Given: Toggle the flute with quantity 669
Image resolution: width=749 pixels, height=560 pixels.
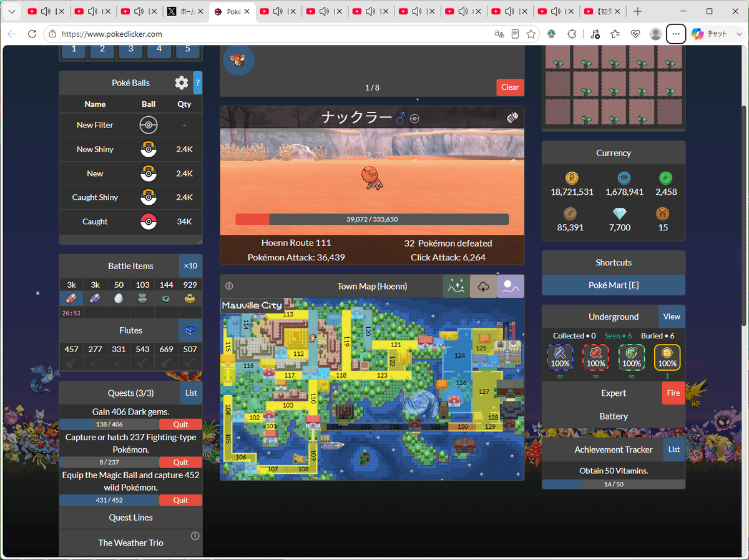Looking at the screenshot, I should click(166, 362).
